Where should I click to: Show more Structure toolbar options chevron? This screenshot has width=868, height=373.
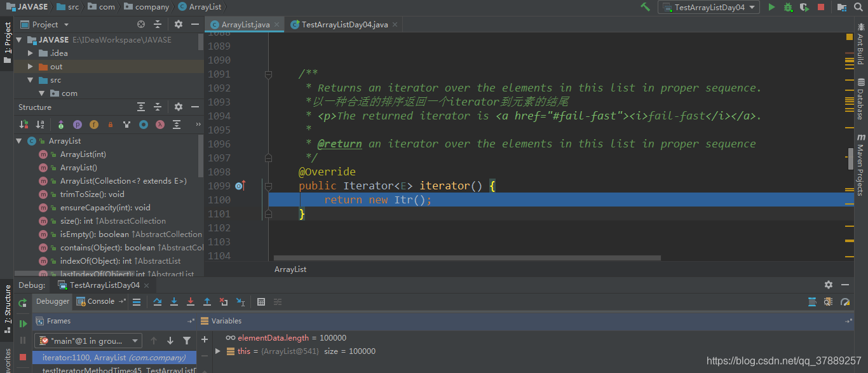198,125
